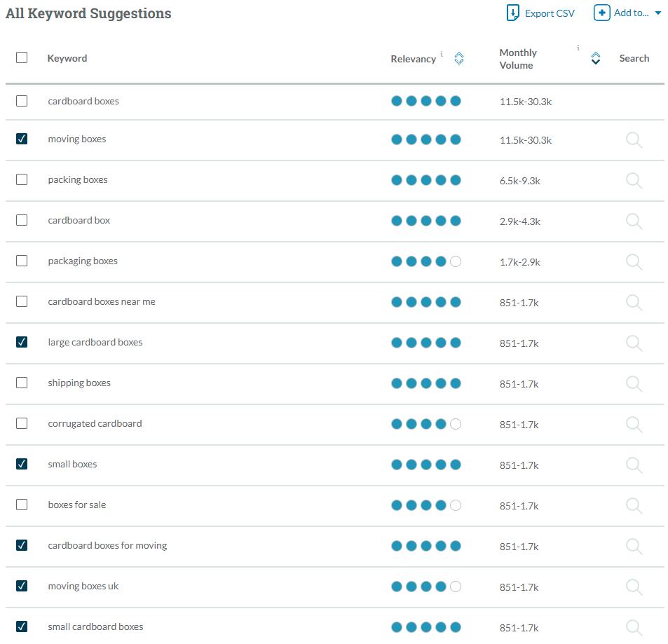Uncheck the small boxes keyword checkbox
This screenshot has height=644, width=668.
pos(22,464)
